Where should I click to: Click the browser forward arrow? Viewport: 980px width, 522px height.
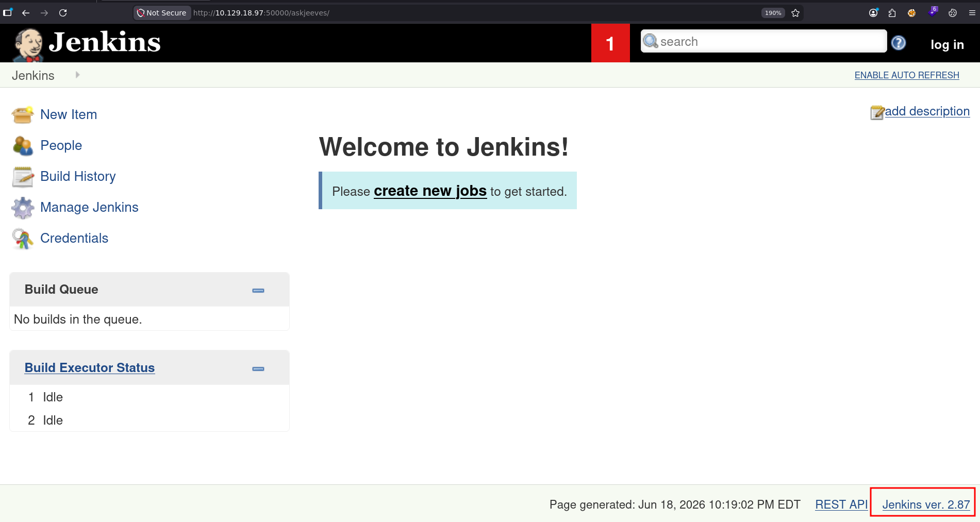(x=44, y=13)
